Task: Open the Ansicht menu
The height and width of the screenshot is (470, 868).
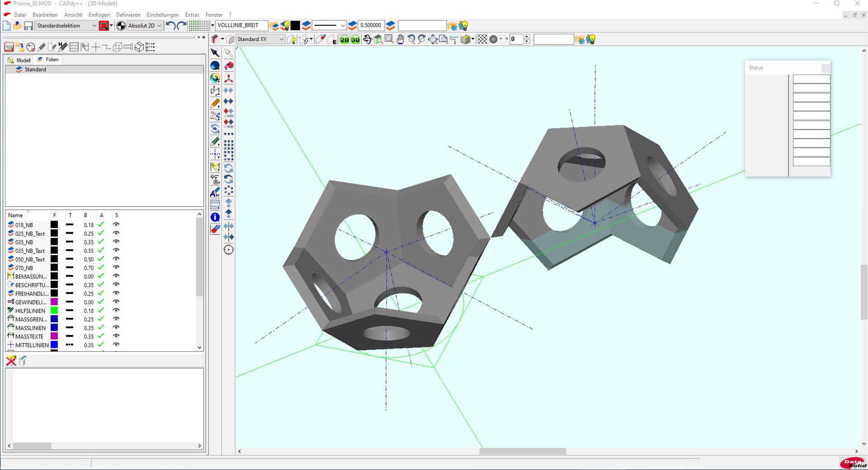Action: pos(73,14)
